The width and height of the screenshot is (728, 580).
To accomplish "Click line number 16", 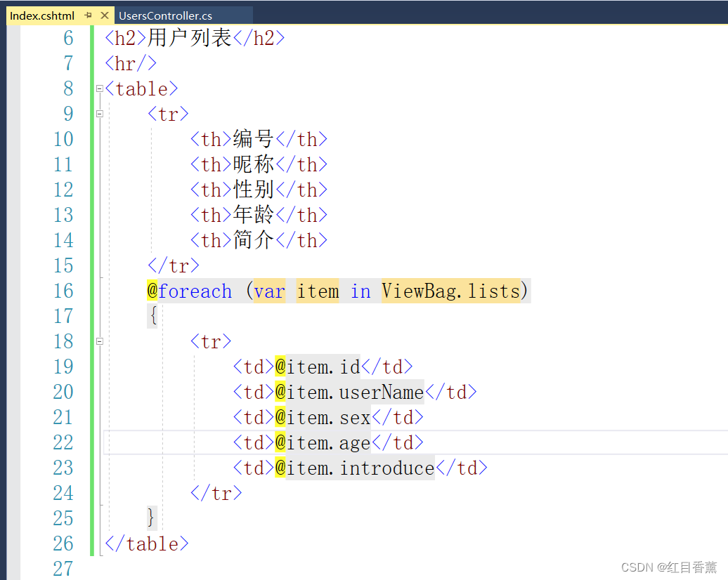I will (63, 291).
